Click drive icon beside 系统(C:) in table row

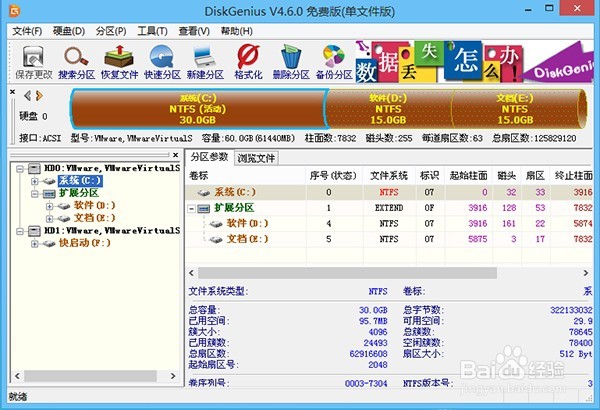point(204,193)
